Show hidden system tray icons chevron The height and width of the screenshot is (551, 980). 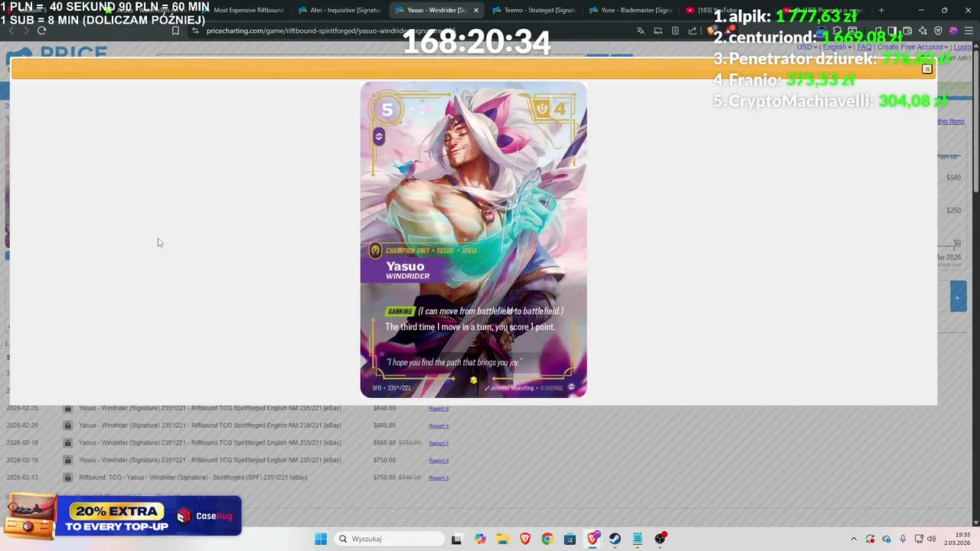[x=854, y=539]
